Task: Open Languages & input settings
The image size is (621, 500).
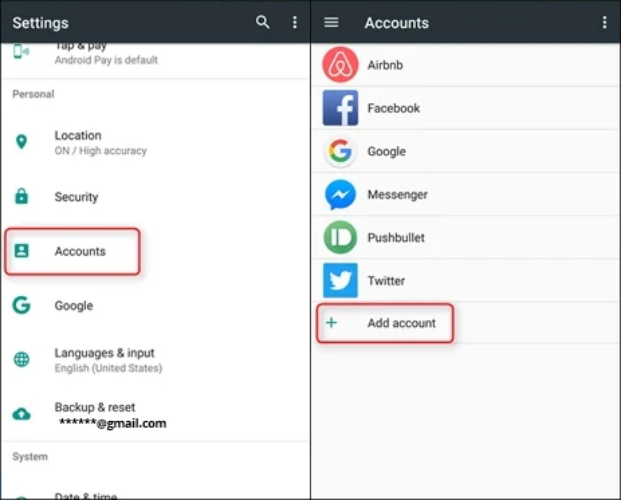Action: click(x=104, y=359)
